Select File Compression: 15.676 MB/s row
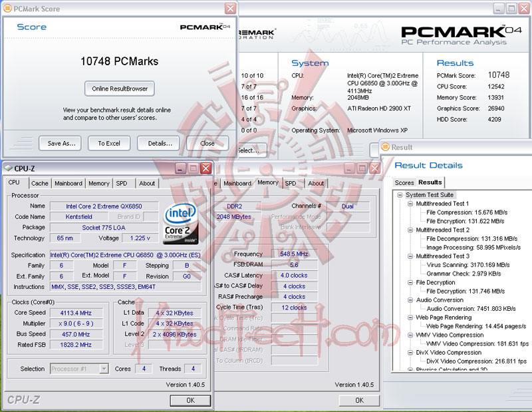 click(x=467, y=212)
